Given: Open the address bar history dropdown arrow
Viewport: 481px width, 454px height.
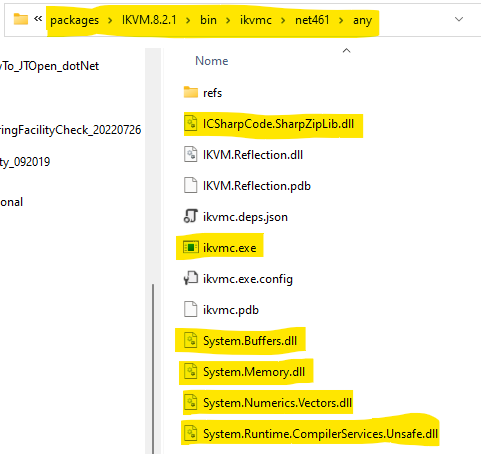Looking at the screenshot, I should (459, 19).
